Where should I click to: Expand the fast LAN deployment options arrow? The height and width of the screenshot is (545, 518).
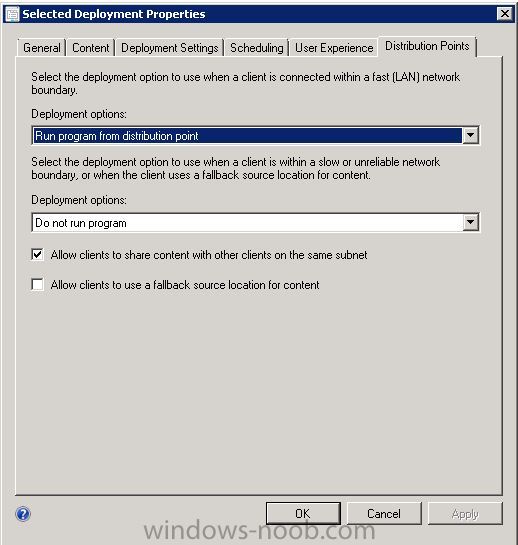[x=470, y=135]
